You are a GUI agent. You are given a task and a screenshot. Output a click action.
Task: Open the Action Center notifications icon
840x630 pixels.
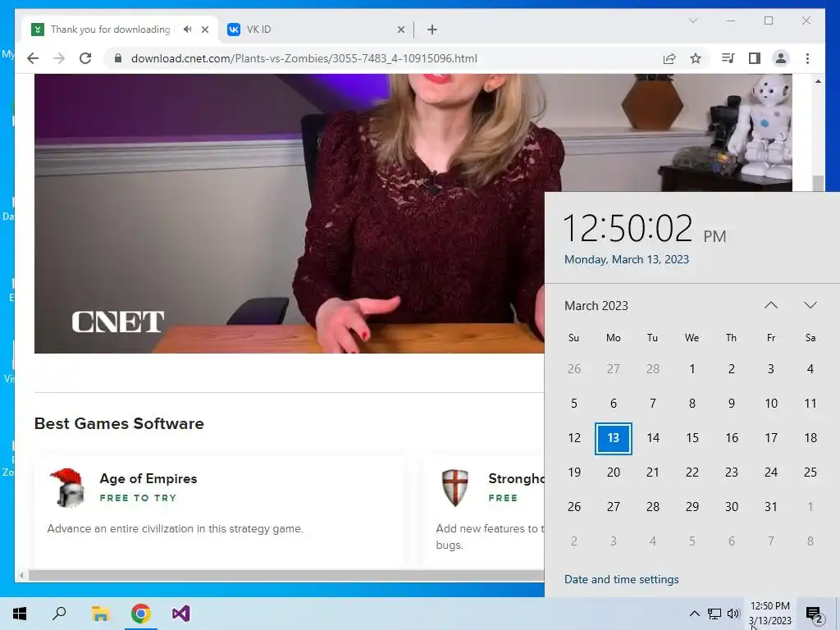click(815, 614)
